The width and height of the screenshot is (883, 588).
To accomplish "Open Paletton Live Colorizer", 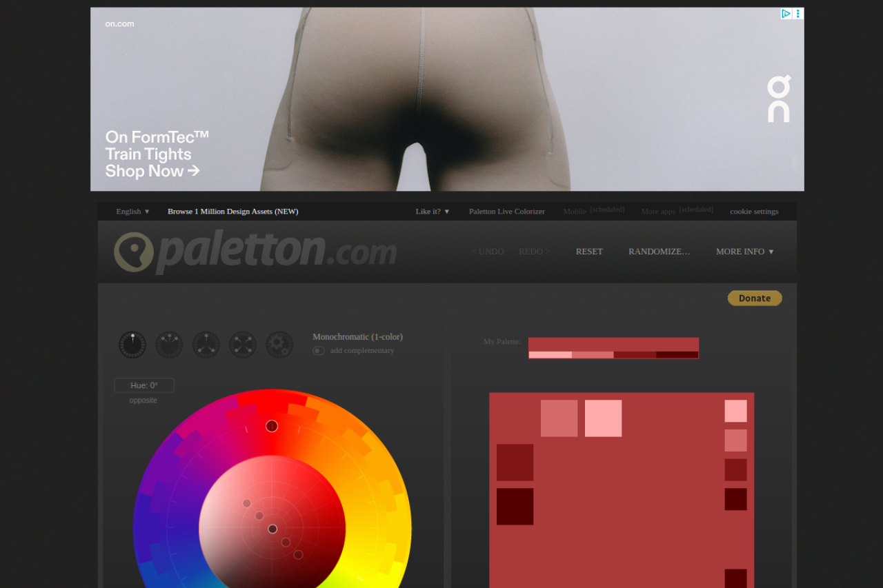I will (507, 211).
